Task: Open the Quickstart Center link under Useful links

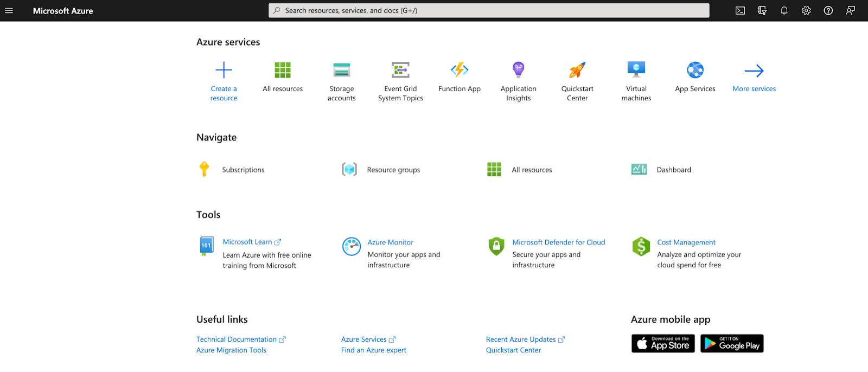Action: 513,350
